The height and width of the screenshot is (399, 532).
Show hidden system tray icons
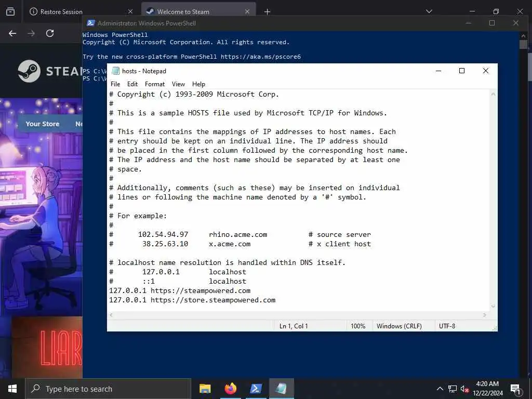coord(440,389)
